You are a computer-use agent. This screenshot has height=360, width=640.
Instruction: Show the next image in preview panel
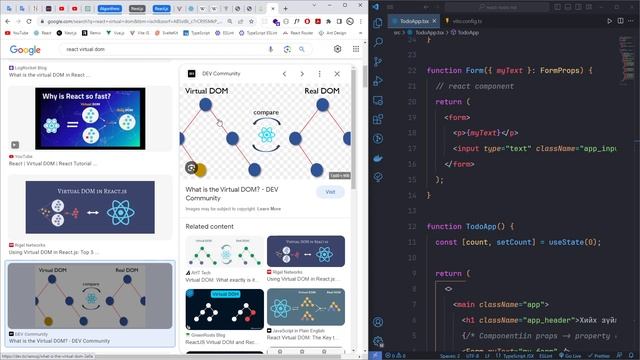(x=302, y=74)
